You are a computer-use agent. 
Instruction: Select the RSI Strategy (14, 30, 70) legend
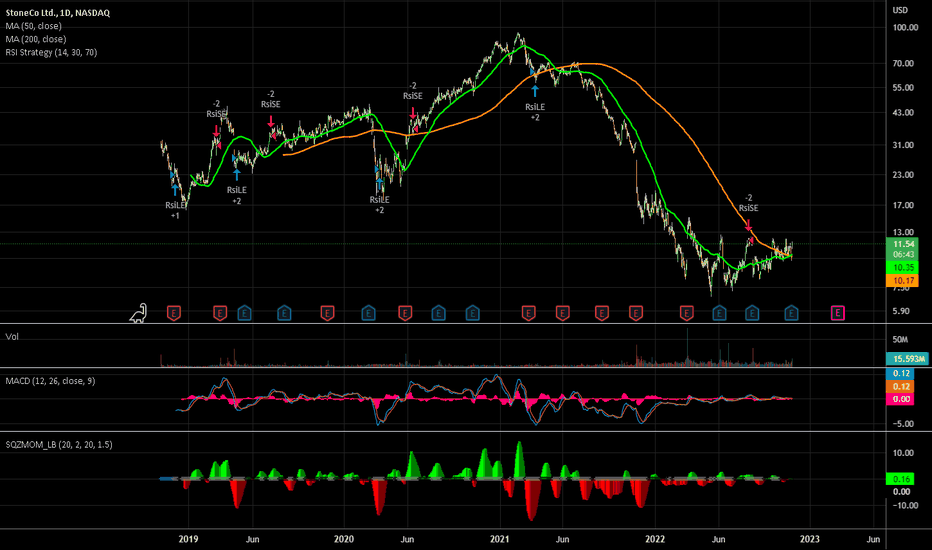(x=51, y=52)
